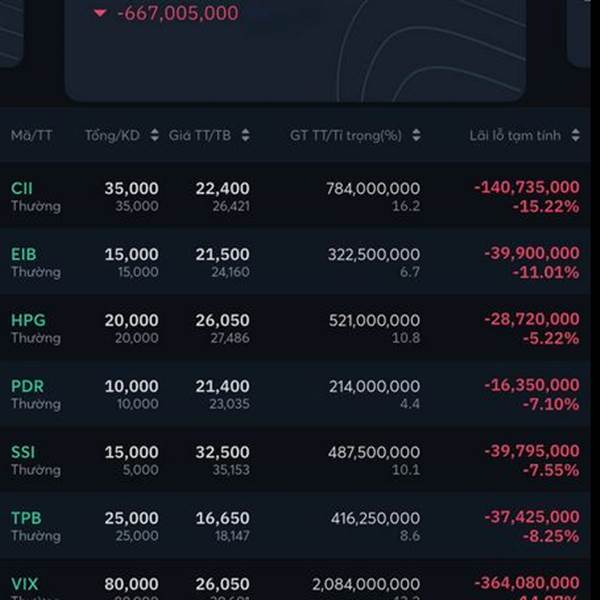Click sort arrows beside Lãi lỗ tạm tính
Screen dimensions: 600x600
click(x=576, y=136)
